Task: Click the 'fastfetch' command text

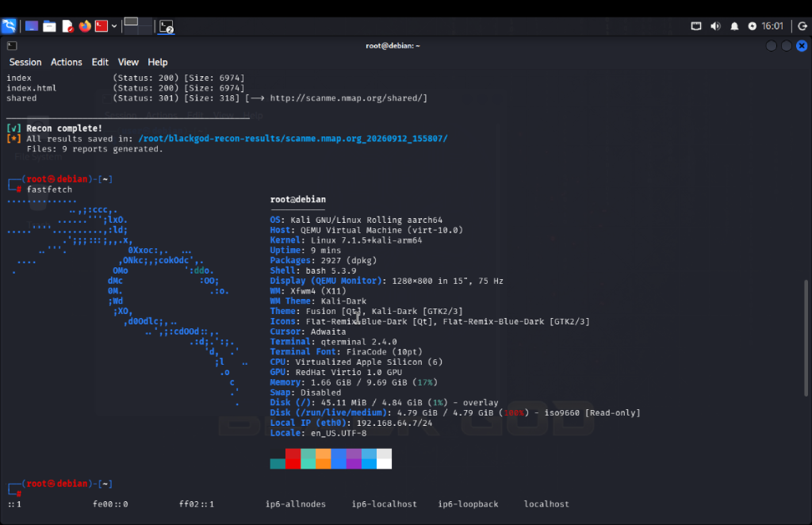Action: (49, 189)
